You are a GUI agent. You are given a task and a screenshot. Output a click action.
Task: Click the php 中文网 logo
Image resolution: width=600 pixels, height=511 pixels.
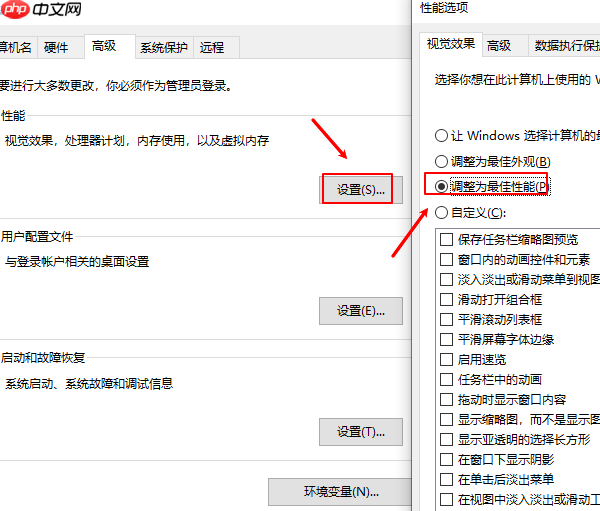pyautogui.click(x=41, y=8)
